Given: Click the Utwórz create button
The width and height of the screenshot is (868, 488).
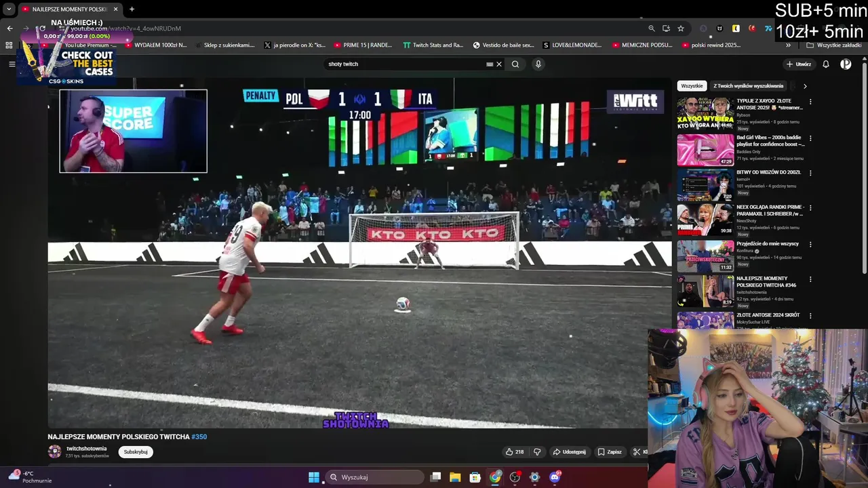Looking at the screenshot, I should click(x=798, y=64).
